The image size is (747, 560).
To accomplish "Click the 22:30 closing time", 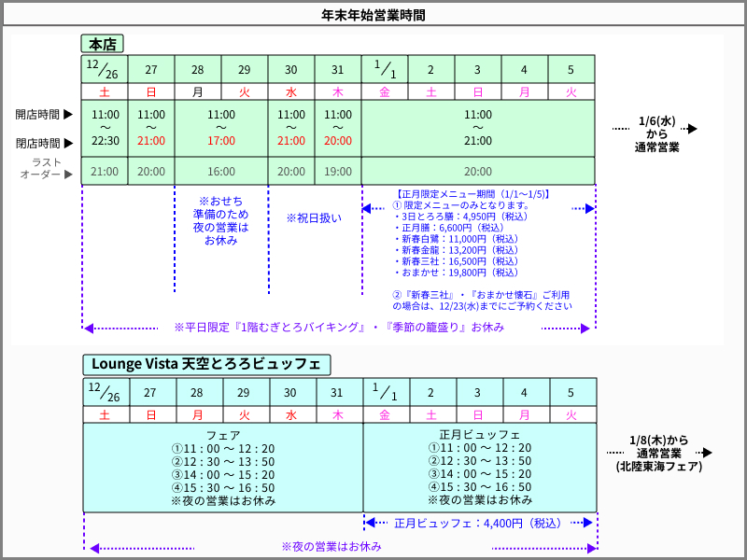I will [106, 141].
